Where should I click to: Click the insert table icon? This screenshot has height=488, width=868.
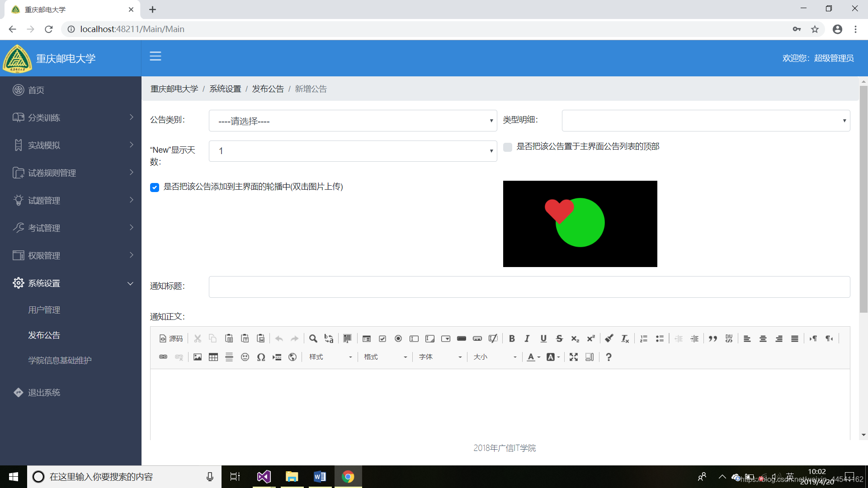[213, 357]
